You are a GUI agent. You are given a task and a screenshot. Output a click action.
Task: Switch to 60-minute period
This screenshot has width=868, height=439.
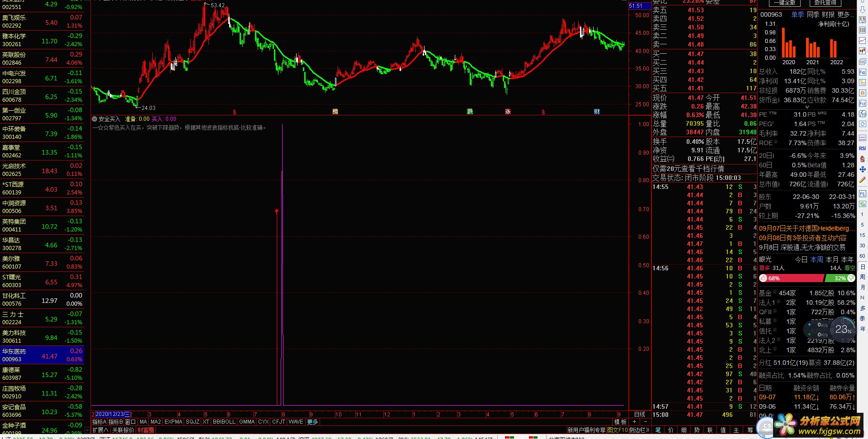[x=862, y=256]
